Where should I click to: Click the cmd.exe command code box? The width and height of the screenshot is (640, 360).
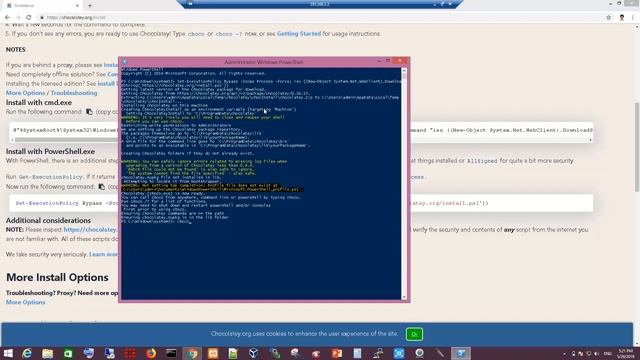pos(301,130)
